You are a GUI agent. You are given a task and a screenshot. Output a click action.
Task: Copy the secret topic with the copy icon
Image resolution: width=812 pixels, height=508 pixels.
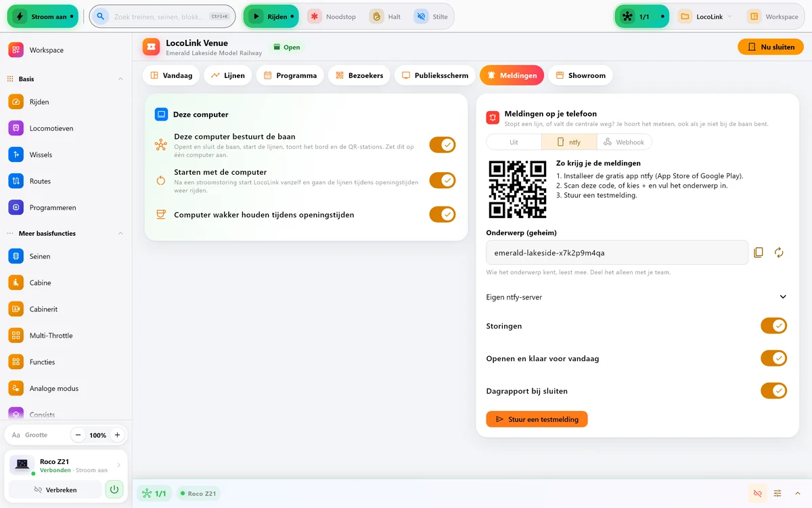click(x=759, y=253)
